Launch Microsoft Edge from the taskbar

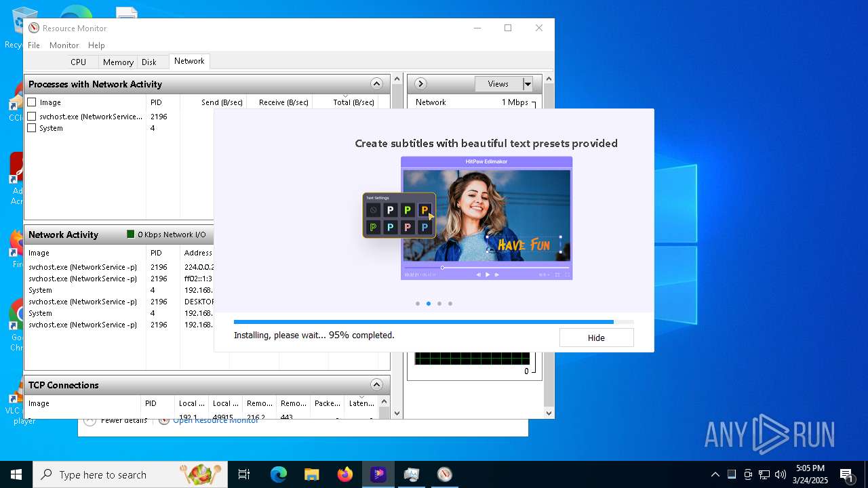[279, 474]
